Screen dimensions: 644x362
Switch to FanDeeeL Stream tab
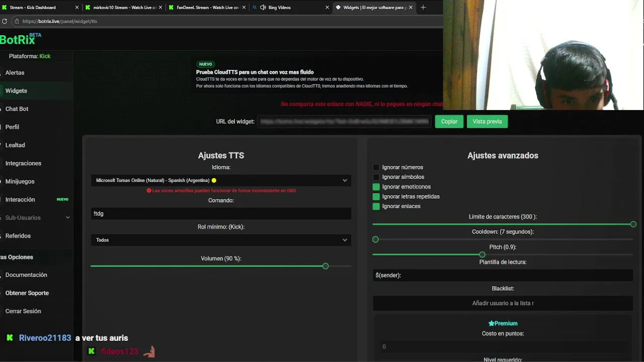207,8
